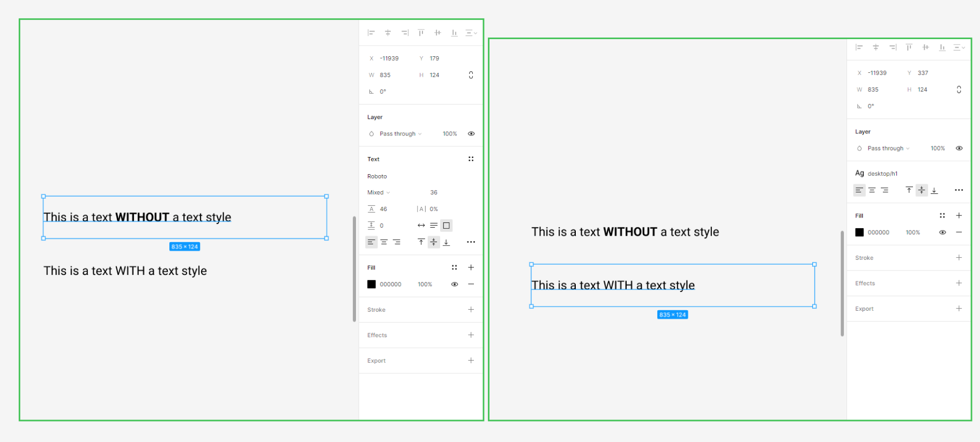Screen dimensions: 980x442
Task: Open Pass through blend dropdown, right screenshot
Action: click(888, 148)
